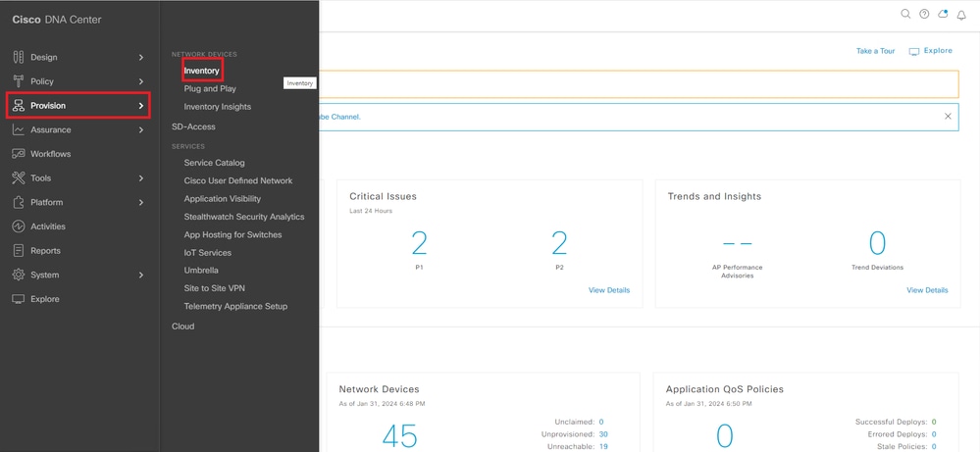Click the cloud icon in top bar
This screenshot has width=980, height=452.
coord(943,14)
